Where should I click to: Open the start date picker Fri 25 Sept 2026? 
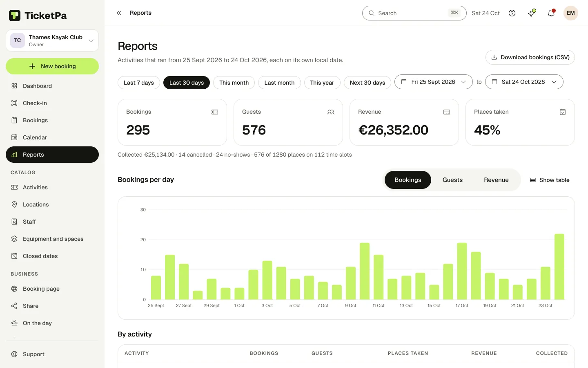pos(434,82)
